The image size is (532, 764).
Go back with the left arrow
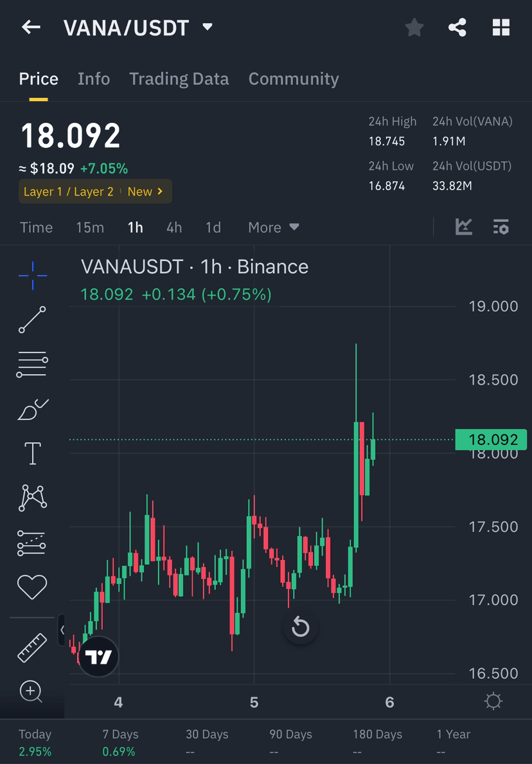31,27
